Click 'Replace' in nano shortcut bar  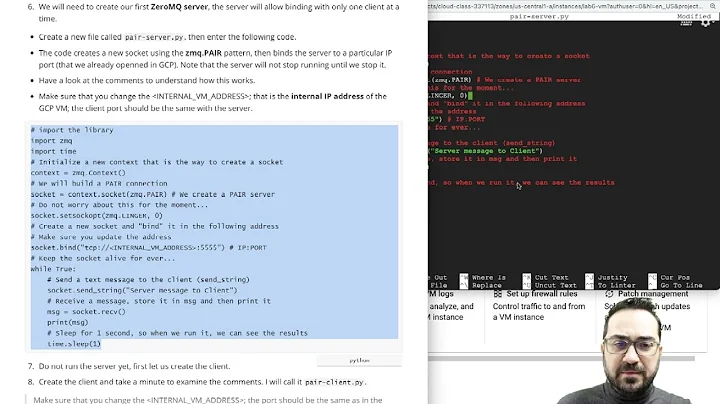coord(487,285)
